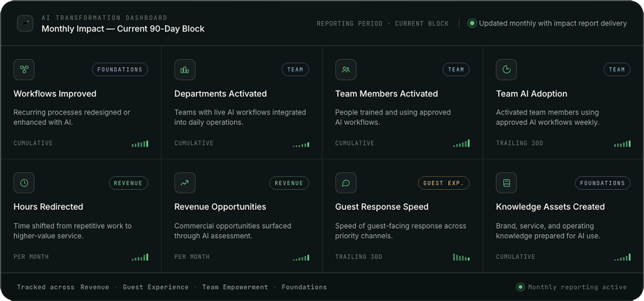The height and width of the screenshot is (301, 644).
Task: Click the sparkline in the Hours Redirected card
Action: tap(140, 257)
